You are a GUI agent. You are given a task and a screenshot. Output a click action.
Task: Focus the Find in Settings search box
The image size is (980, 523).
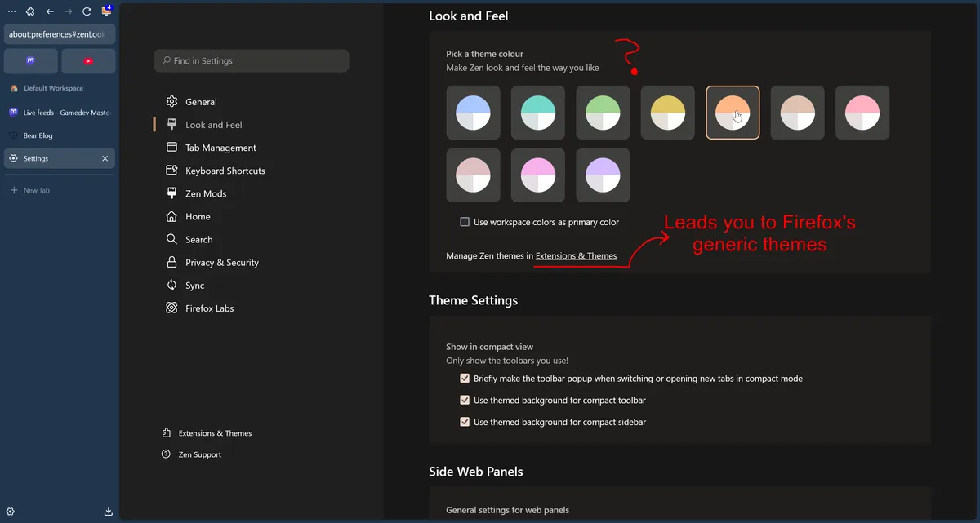(x=252, y=60)
